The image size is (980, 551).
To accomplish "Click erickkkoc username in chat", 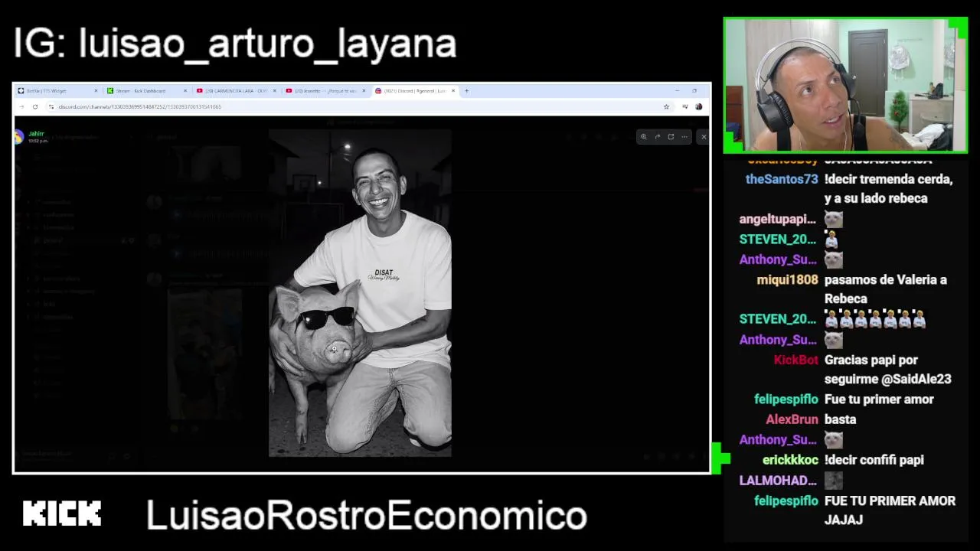I will click(x=790, y=460).
